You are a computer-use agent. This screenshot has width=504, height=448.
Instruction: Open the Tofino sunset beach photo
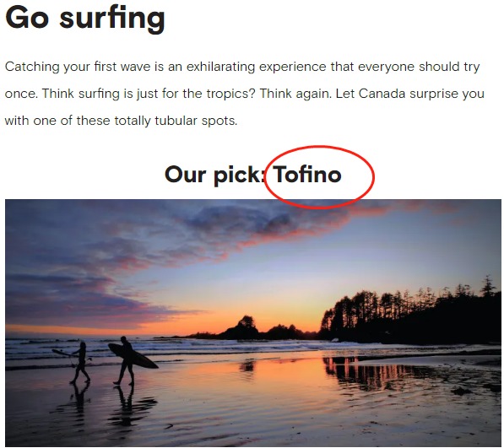click(x=253, y=322)
